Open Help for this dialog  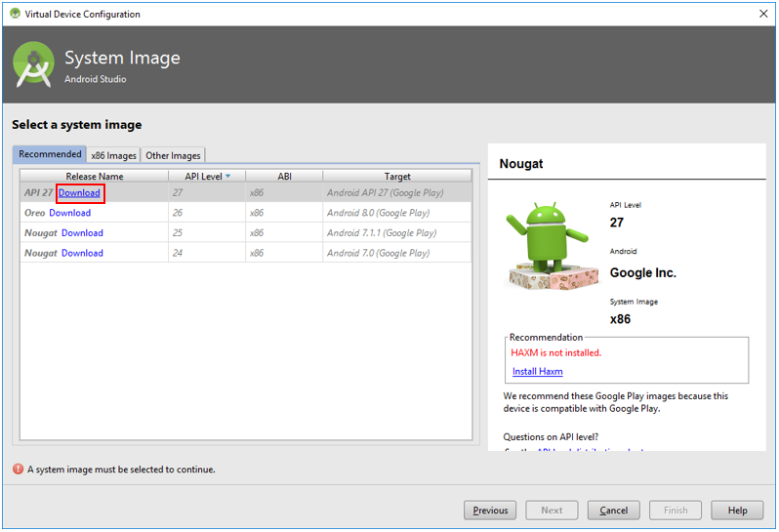pos(737,511)
